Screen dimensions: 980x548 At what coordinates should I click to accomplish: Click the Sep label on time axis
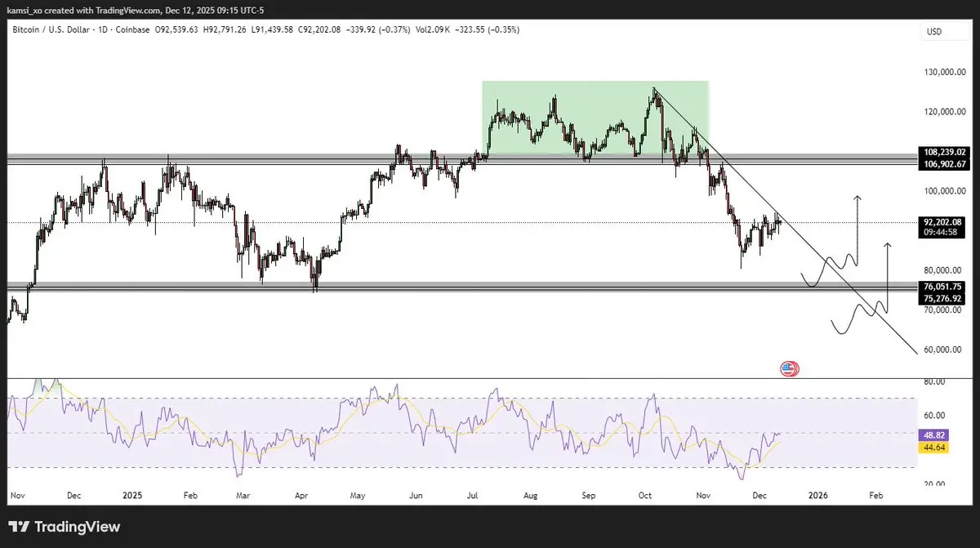pos(588,495)
